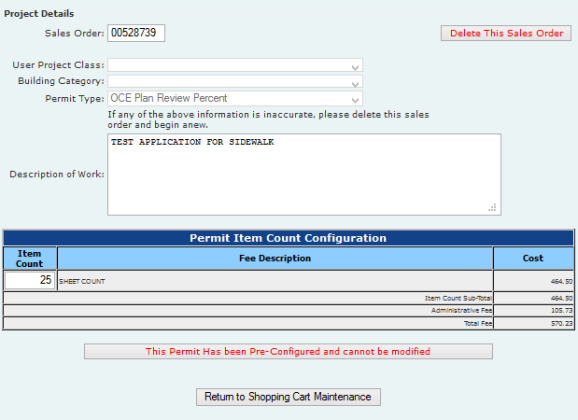Click the Cost column header

click(x=533, y=258)
